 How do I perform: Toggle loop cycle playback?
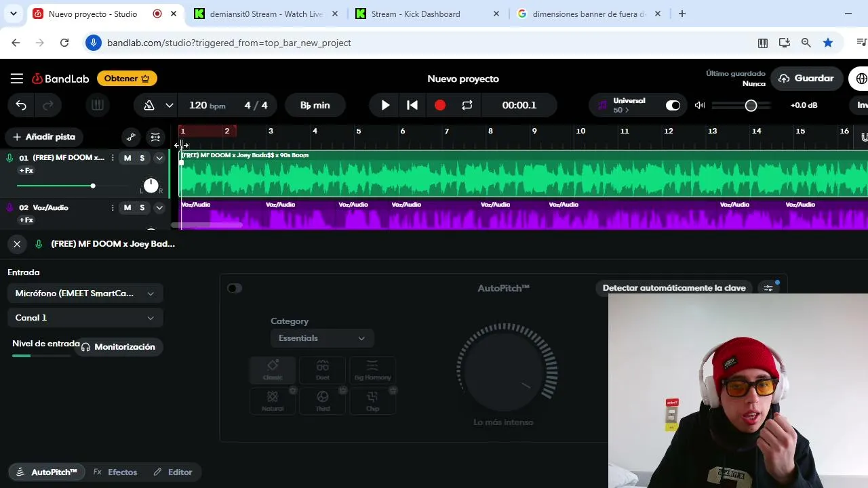[x=467, y=105]
